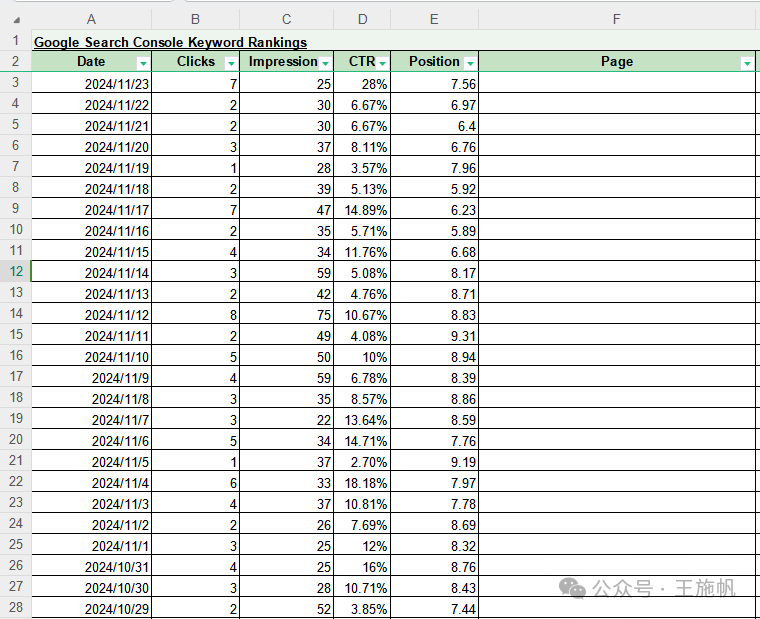Select column E header
Screen dimensions: 760x619
(434, 19)
